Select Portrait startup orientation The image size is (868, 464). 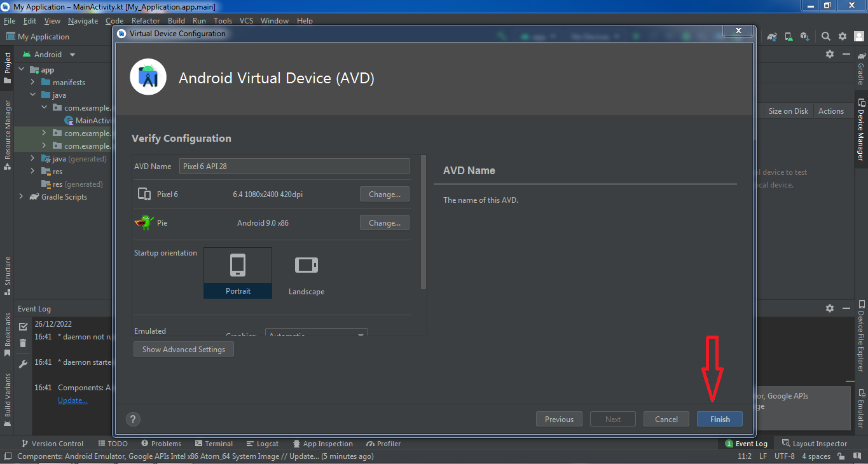(x=238, y=273)
